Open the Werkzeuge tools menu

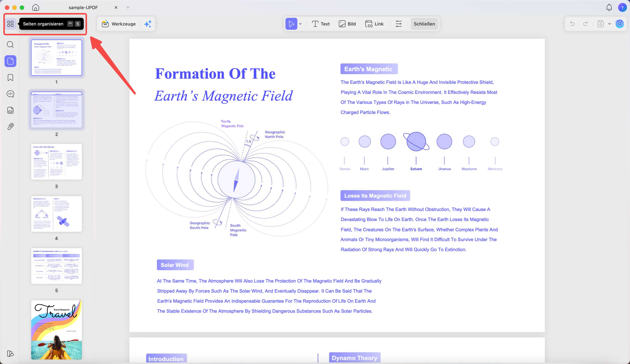pyautogui.click(x=119, y=24)
